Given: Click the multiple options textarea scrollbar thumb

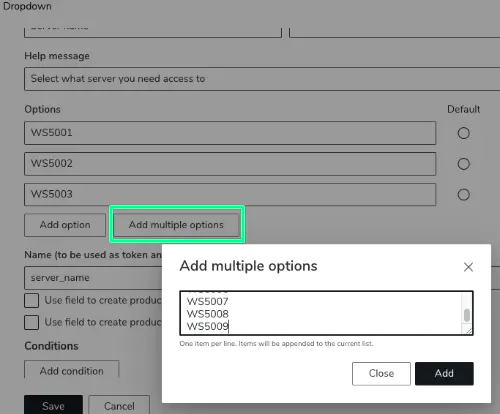Looking at the screenshot, I should (467, 315).
